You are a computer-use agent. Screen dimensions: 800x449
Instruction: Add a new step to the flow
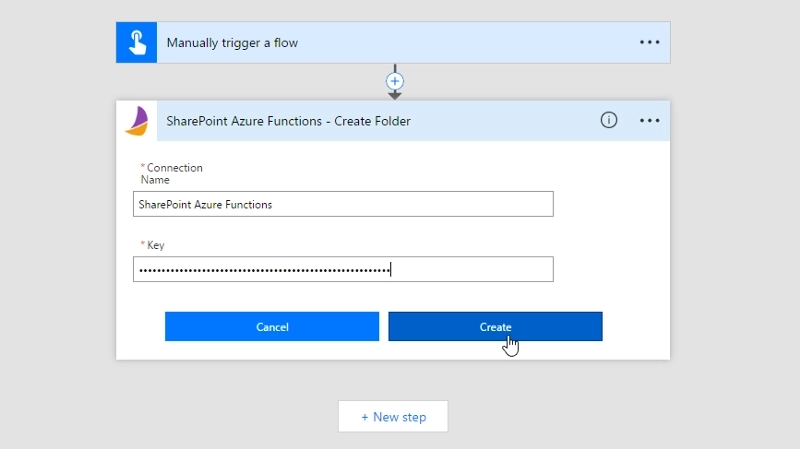(x=393, y=417)
